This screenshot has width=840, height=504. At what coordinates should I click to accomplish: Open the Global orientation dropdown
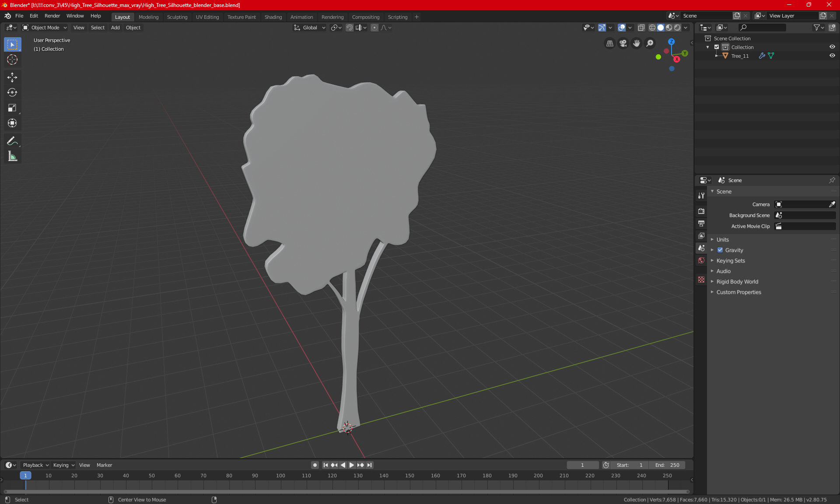pyautogui.click(x=310, y=28)
